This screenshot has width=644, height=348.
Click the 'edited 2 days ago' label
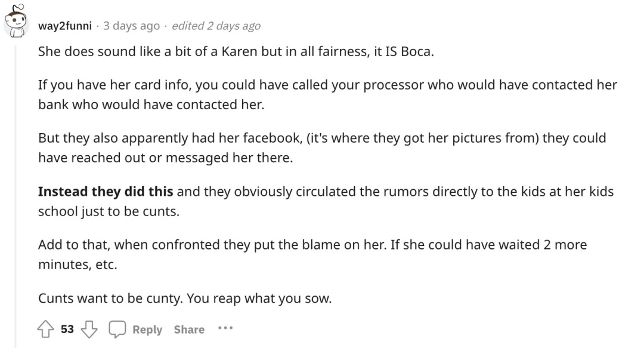[216, 26]
